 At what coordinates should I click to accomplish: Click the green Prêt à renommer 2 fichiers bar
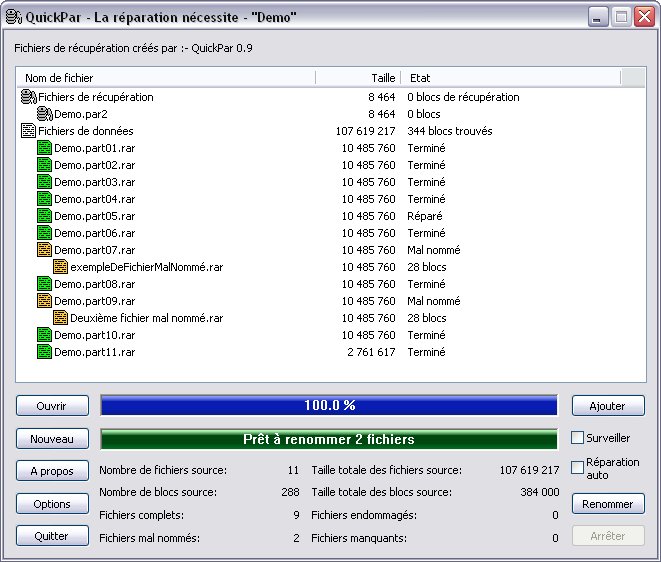[329, 439]
